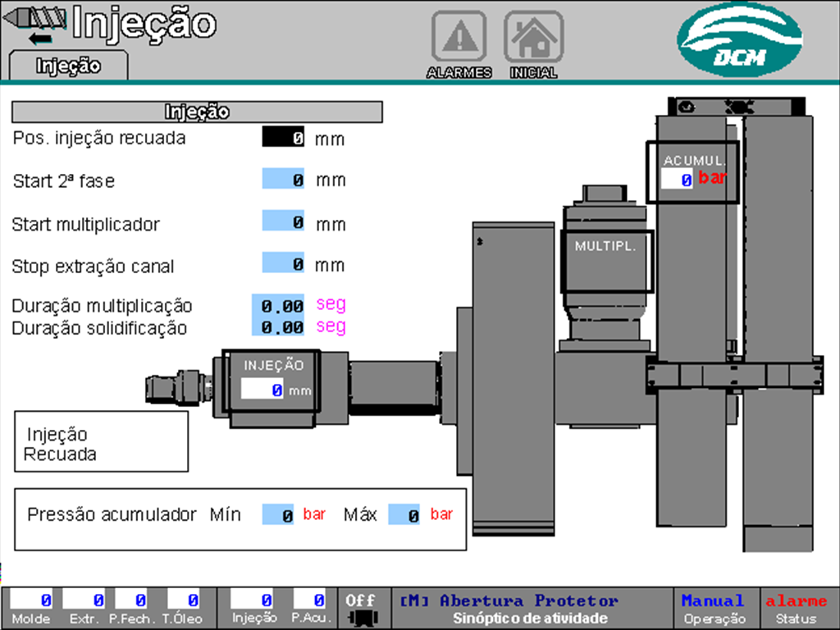This screenshot has height=630, width=840.
Task: Set the Duração solidificação time field
Action: tap(279, 326)
